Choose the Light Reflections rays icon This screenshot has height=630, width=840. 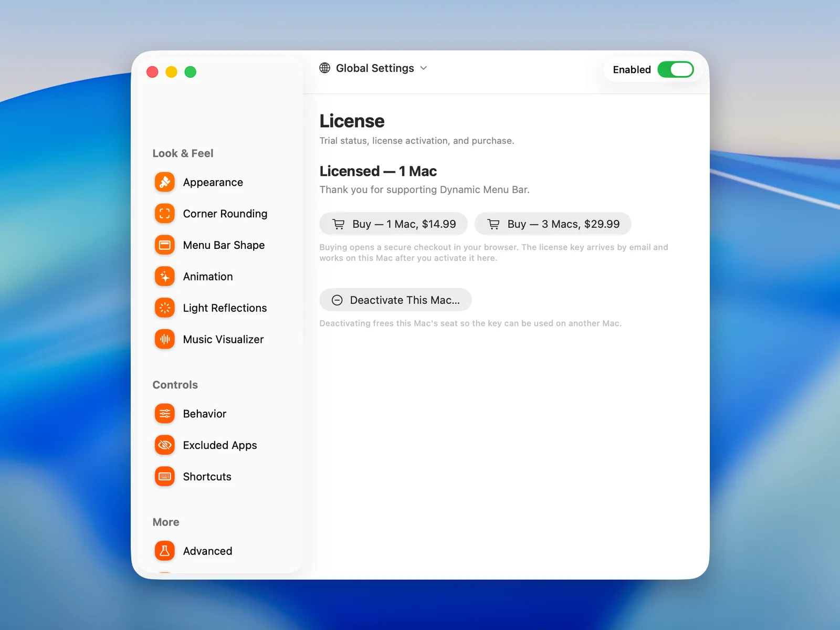165,308
